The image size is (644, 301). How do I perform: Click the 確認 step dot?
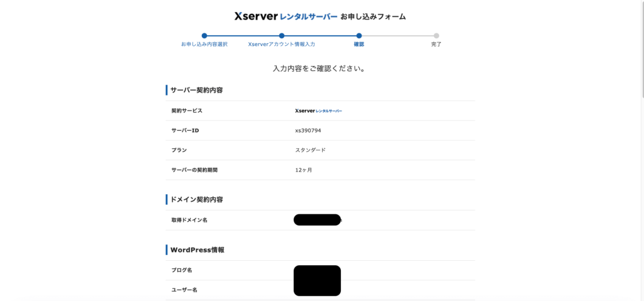click(x=359, y=36)
